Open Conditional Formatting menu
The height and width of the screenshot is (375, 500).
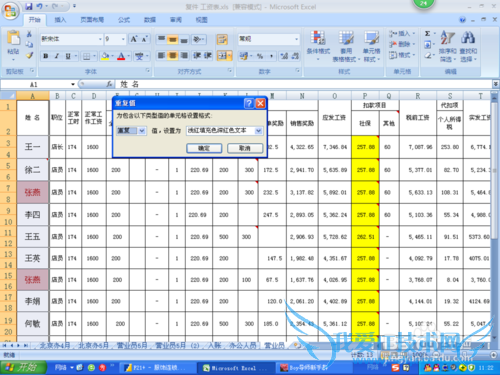click(x=318, y=46)
